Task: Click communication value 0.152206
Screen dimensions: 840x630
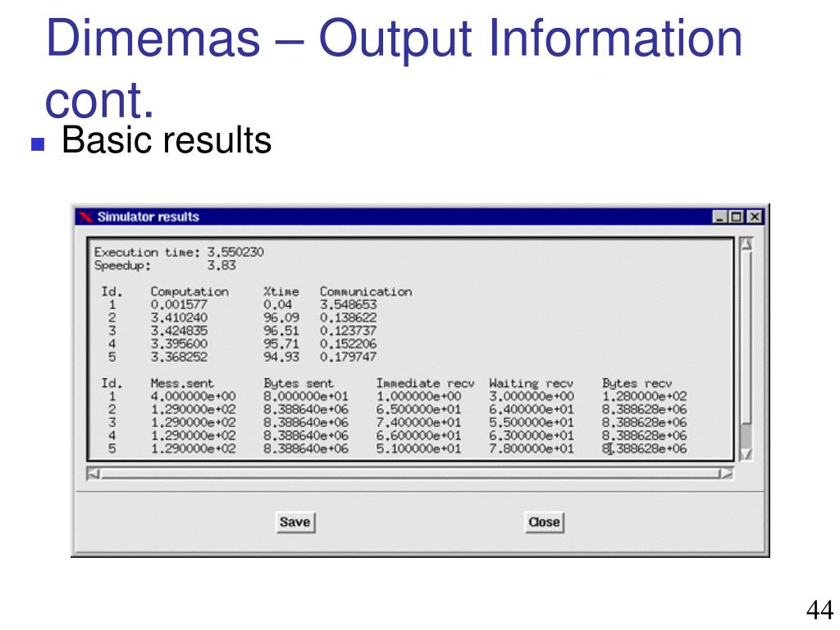Action: [x=348, y=344]
